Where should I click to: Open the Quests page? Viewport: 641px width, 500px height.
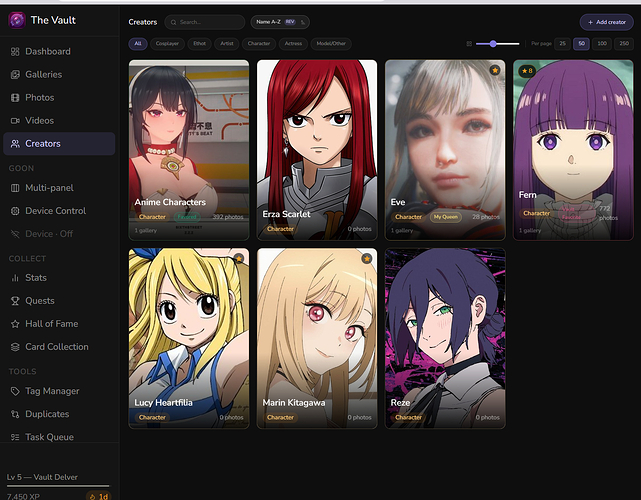click(59, 301)
